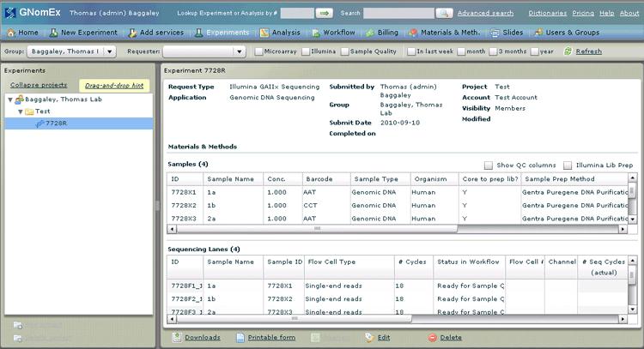
Task: Click the Users & Groups icon
Action: pos(538,33)
